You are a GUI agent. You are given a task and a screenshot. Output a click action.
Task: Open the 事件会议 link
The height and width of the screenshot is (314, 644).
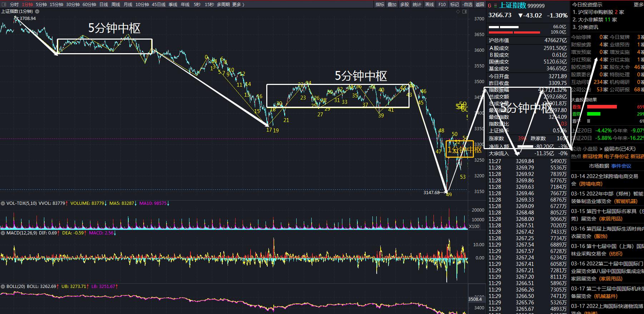click(x=621, y=166)
